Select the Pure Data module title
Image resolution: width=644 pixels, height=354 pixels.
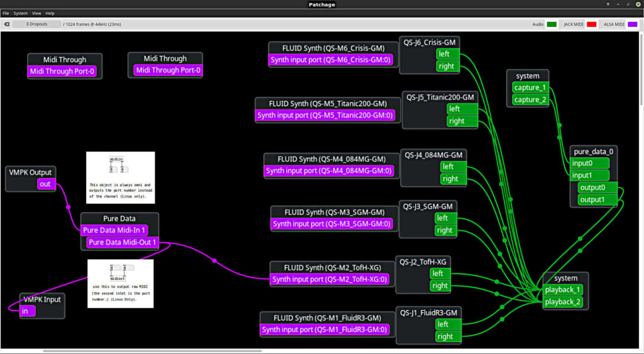tap(119, 218)
